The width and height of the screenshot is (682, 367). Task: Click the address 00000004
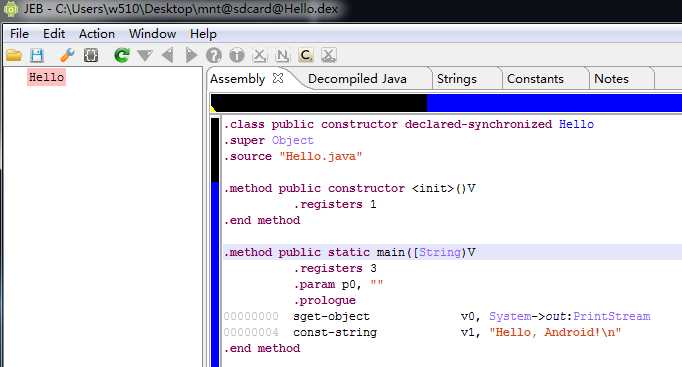[x=251, y=333]
